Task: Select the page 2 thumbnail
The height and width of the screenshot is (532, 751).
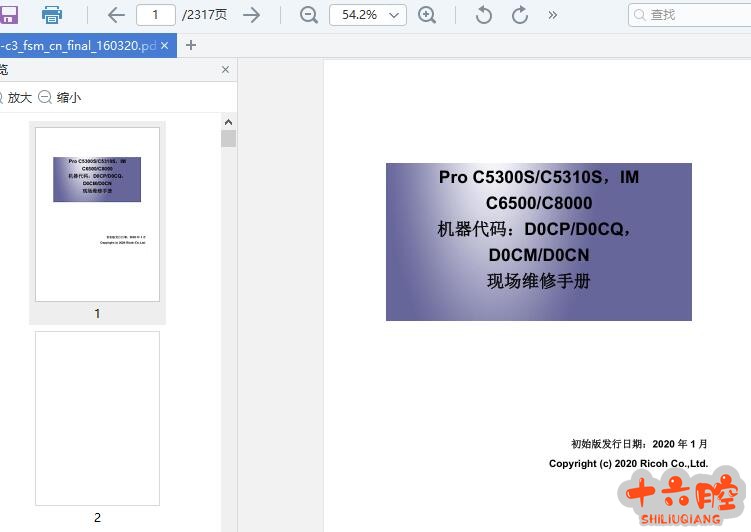Action: [97, 418]
